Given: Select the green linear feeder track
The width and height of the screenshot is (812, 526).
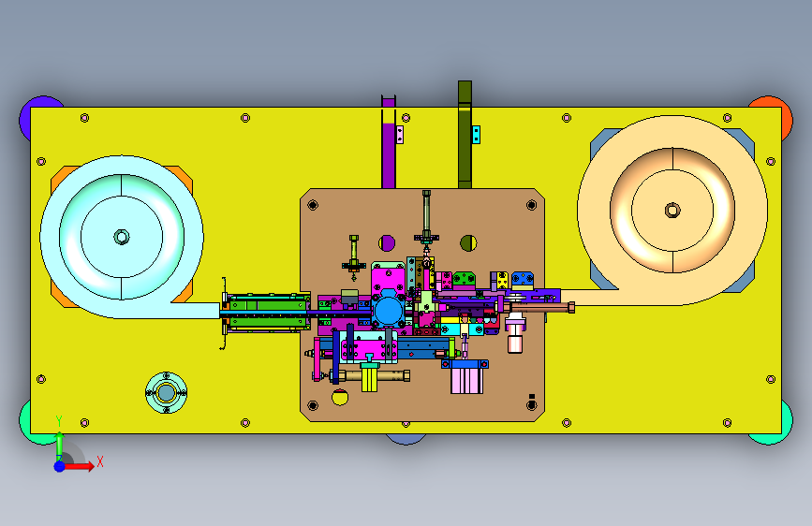Looking at the screenshot, I should tap(267, 313).
